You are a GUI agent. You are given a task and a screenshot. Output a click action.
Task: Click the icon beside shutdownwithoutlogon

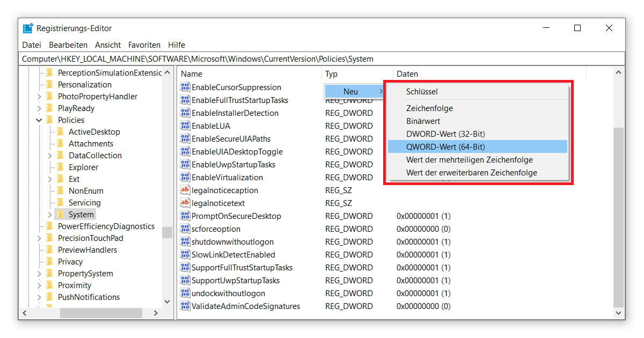186,241
